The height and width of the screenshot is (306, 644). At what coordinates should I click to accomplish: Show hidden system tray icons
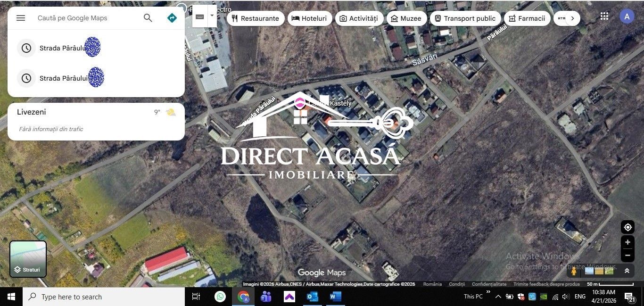click(498, 297)
